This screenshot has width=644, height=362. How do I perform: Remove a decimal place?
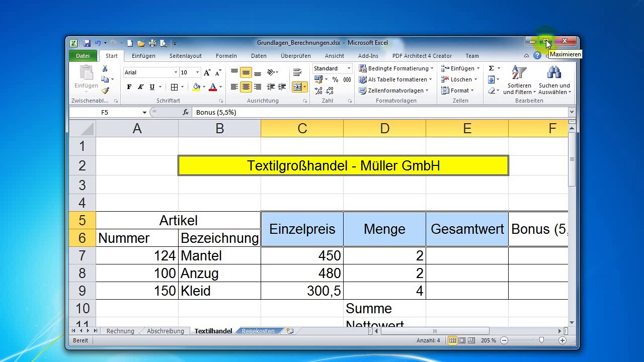point(330,90)
